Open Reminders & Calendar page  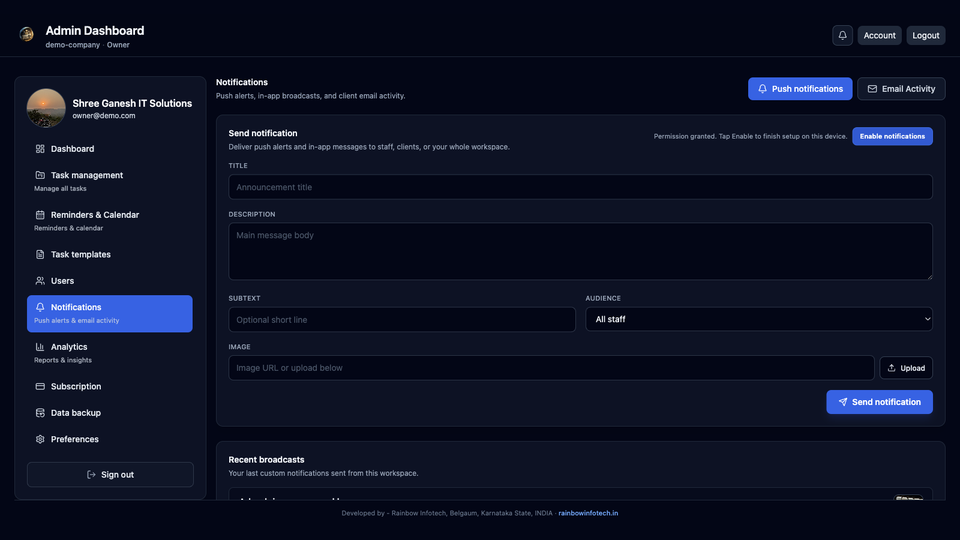click(x=110, y=221)
